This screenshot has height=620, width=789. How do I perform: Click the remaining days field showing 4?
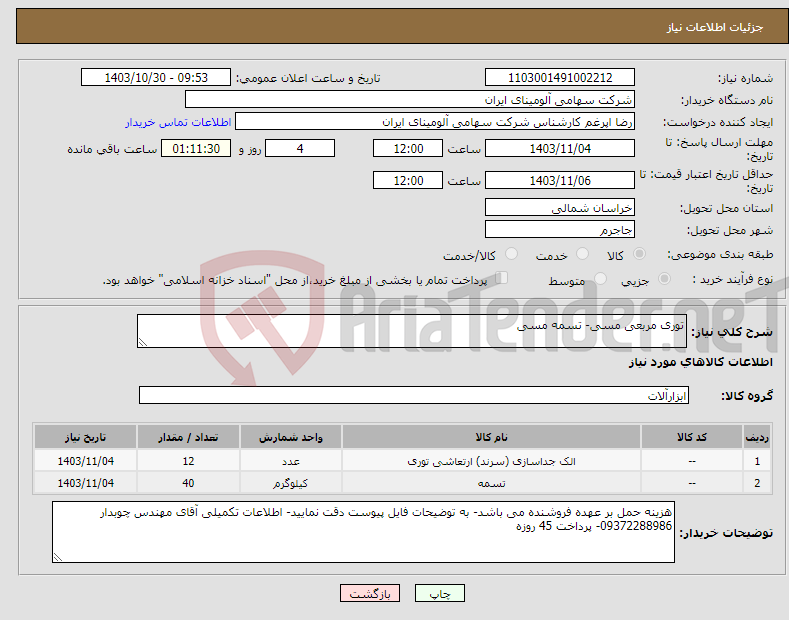(x=300, y=148)
